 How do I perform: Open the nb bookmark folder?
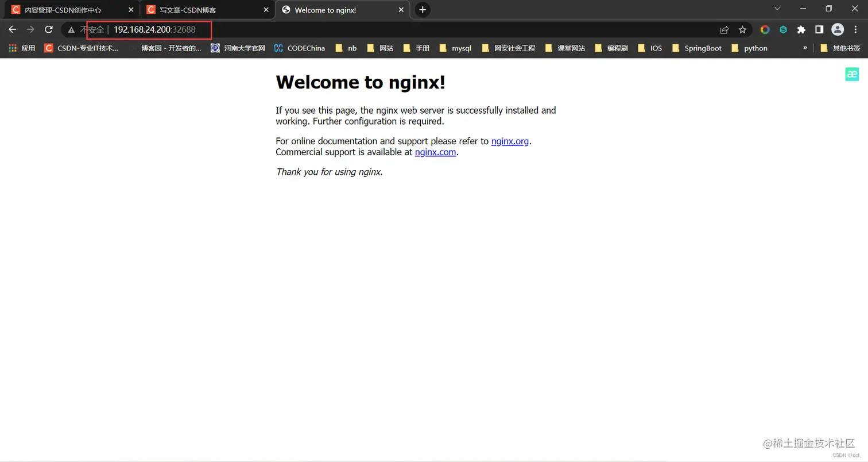[x=346, y=48]
